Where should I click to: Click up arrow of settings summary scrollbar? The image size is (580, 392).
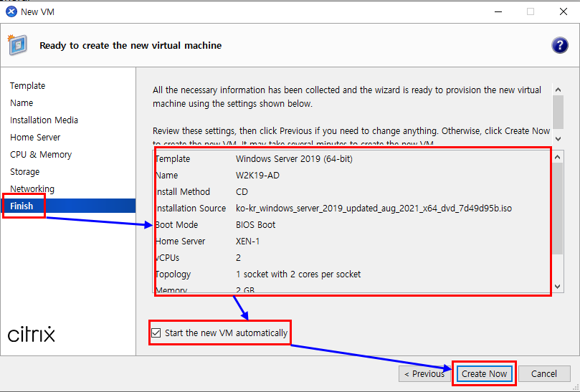click(558, 157)
